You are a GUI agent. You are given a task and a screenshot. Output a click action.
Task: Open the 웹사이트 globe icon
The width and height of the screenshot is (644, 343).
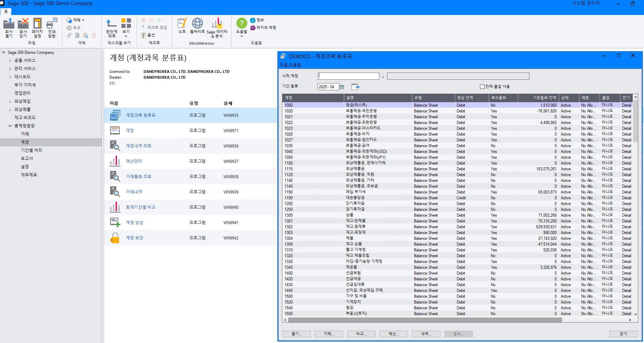tap(197, 23)
